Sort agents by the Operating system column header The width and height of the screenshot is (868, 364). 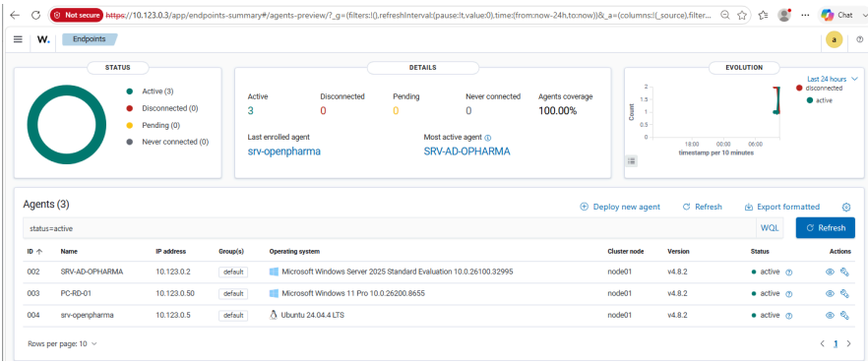(x=294, y=251)
